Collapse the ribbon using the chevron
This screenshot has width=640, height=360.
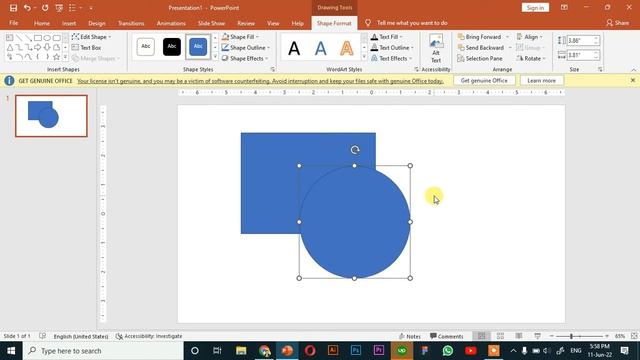point(633,70)
